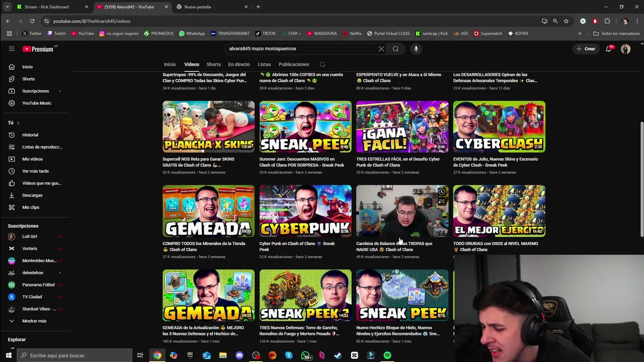Viewport: 644px width, 362px height.
Task: Select the Videos channel tab
Action: [192, 64]
